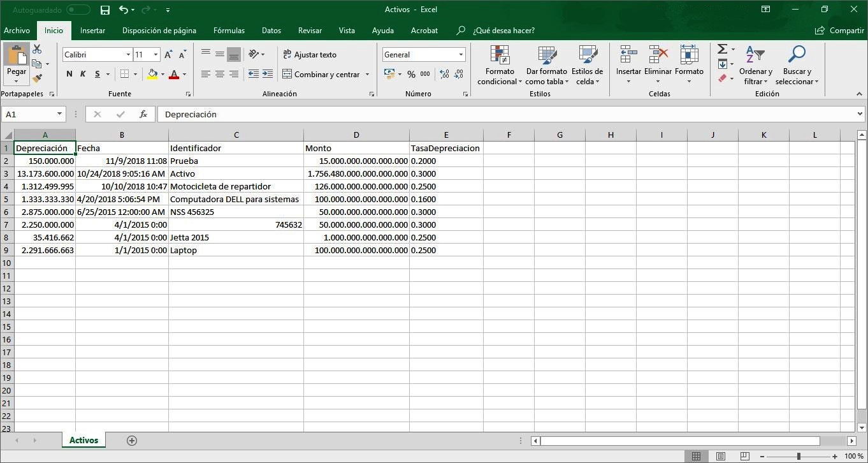Switch to Datos tab

(x=271, y=31)
